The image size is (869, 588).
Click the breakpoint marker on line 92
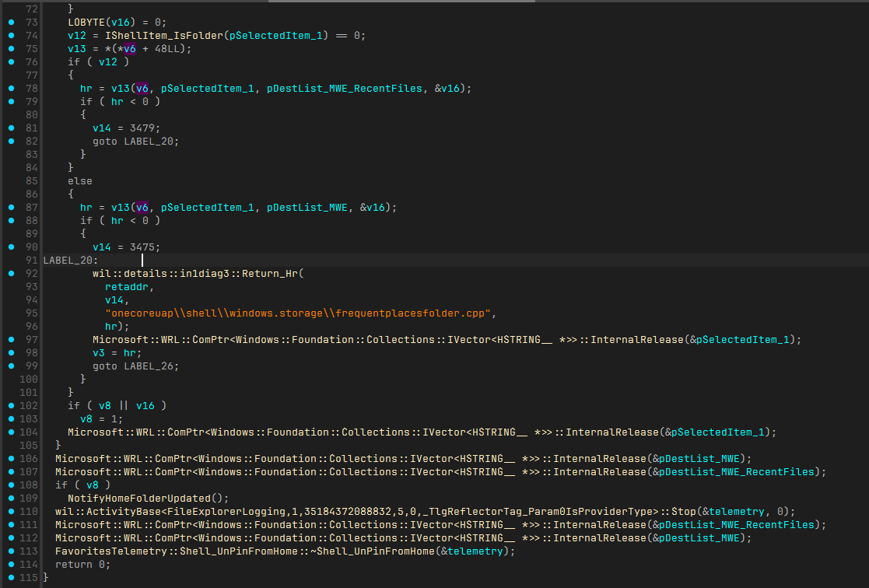10,273
